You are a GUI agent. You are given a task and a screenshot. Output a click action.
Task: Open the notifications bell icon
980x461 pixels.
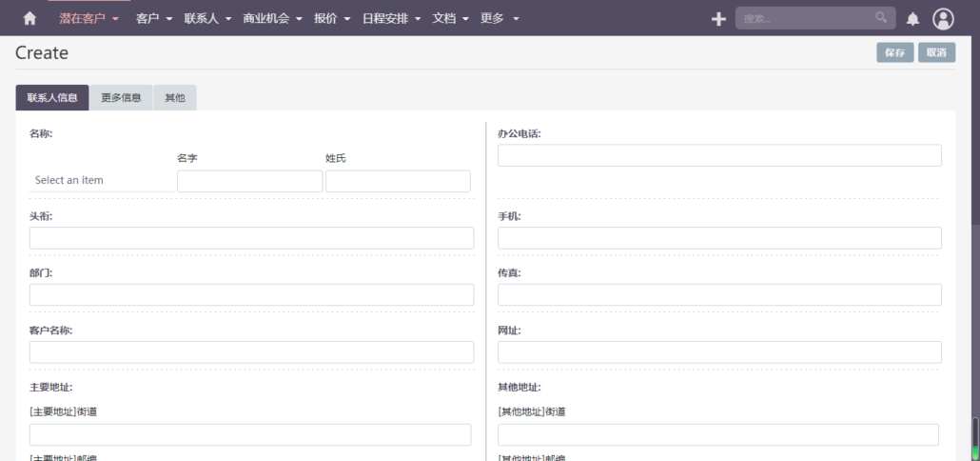pyautogui.click(x=912, y=19)
